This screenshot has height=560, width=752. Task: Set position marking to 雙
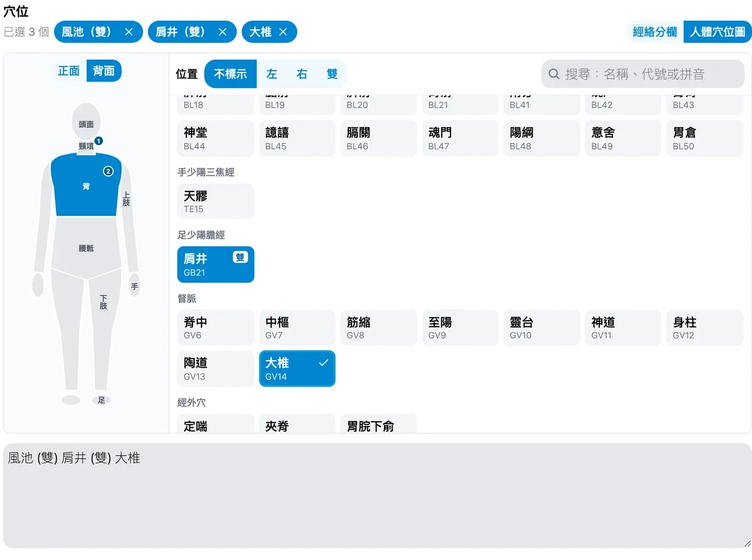point(332,74)
